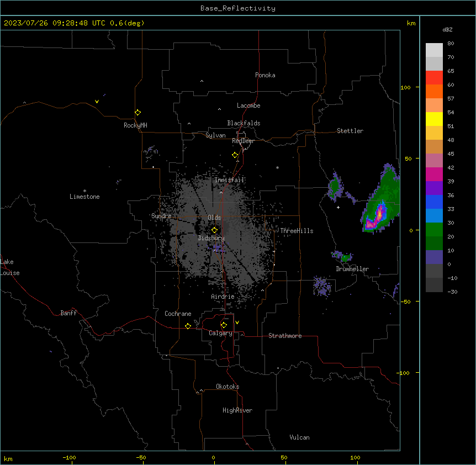Click the -50 tick on the horizontal axis
The height and width of the screenshot is (465, 476).
pyautogui.click(x=141, y=457)
